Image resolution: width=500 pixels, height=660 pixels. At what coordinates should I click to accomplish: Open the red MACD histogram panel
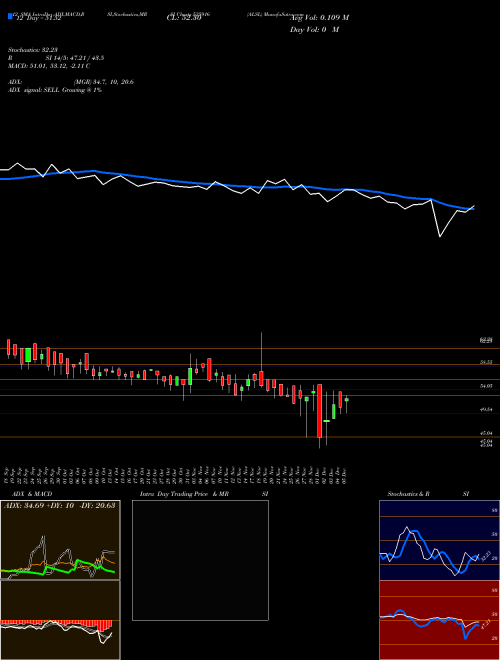(60, 620)
